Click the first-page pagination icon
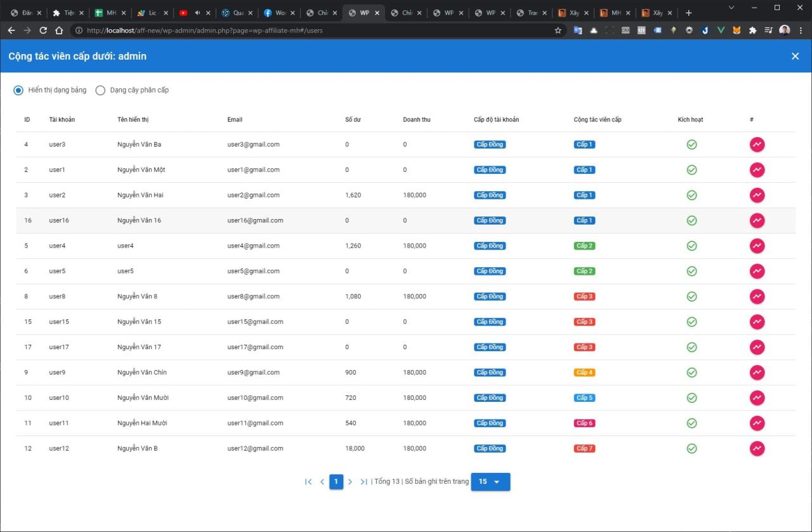Viewport: 812px width, 532px height. pos(308,482)
